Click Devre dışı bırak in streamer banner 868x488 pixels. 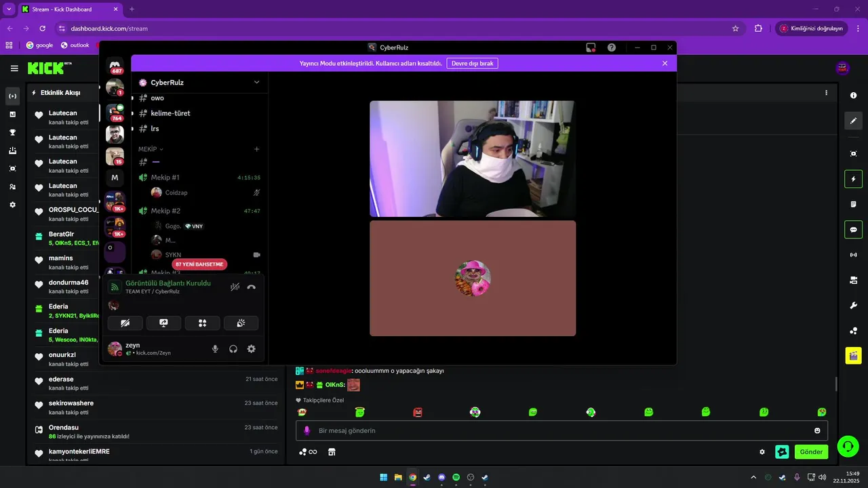tap(473, 63)
